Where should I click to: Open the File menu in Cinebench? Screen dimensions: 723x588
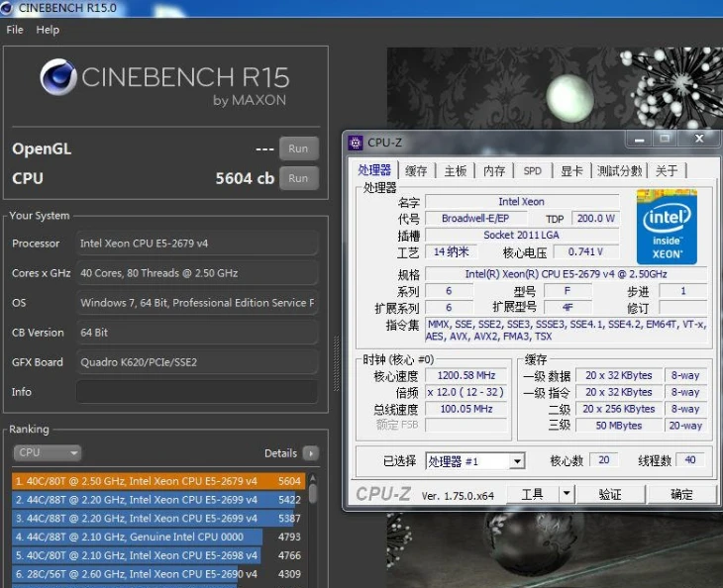pyautogui.click(x=15, y=30)
